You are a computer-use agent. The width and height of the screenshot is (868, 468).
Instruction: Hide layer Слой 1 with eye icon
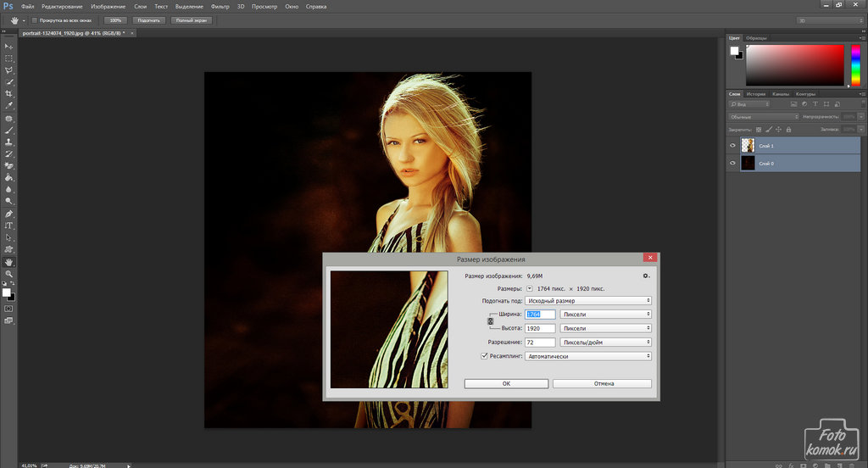(x=733, y=146)
